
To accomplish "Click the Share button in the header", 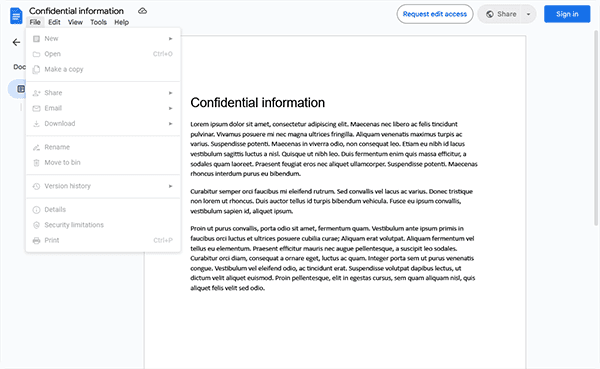I will (501, 14).
